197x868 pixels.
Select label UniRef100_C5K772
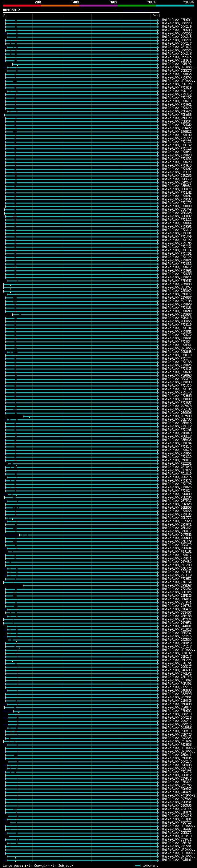point(177,518)
